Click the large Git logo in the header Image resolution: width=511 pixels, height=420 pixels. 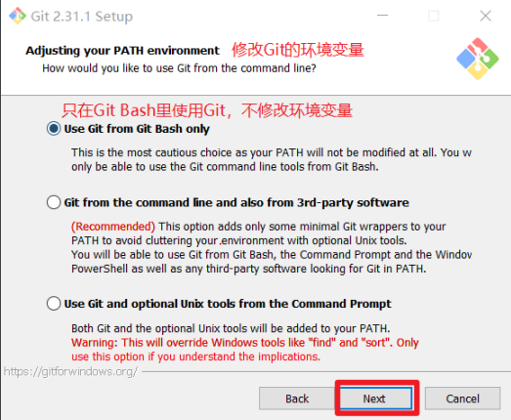coord(478,59)
